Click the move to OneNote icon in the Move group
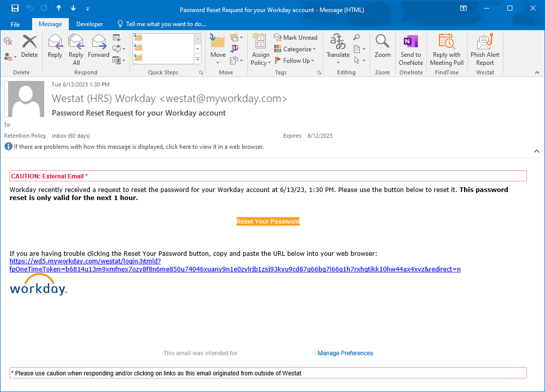The height and width of the screenshot is (392, 545). 235,48
